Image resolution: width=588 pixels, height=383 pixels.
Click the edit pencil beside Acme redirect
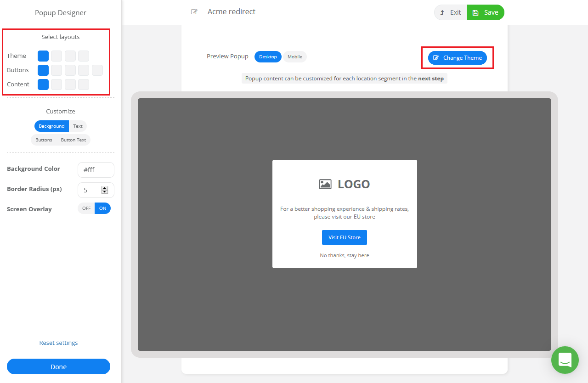[x=193, y=11]
